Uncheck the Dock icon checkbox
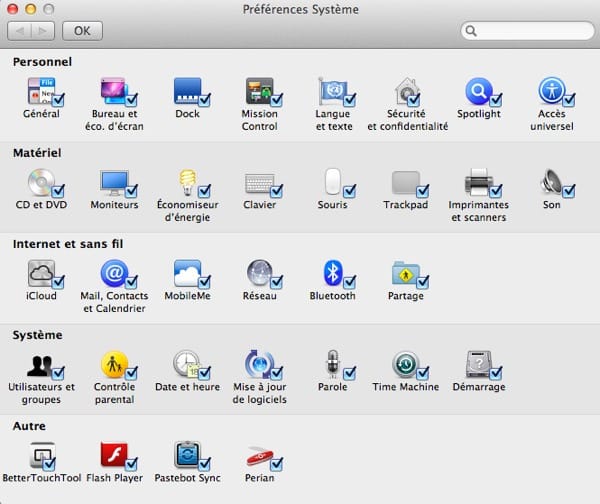 point(205,99)
